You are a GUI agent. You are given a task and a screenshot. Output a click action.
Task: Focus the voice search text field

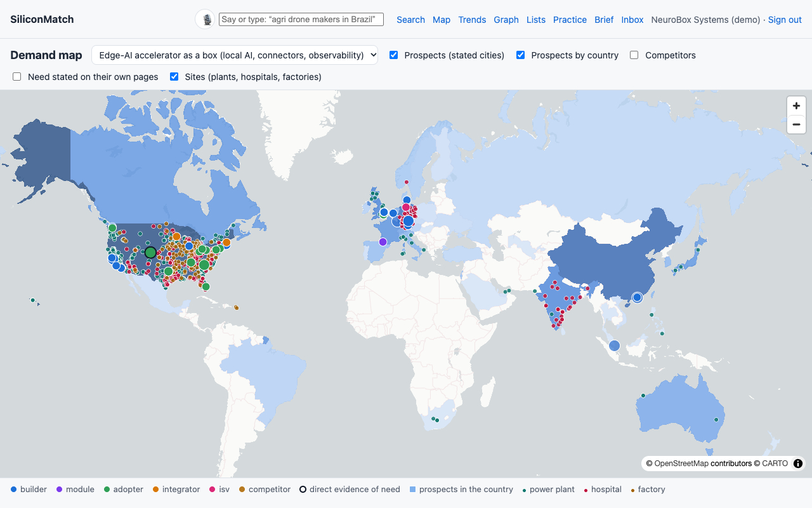point(301,20)
